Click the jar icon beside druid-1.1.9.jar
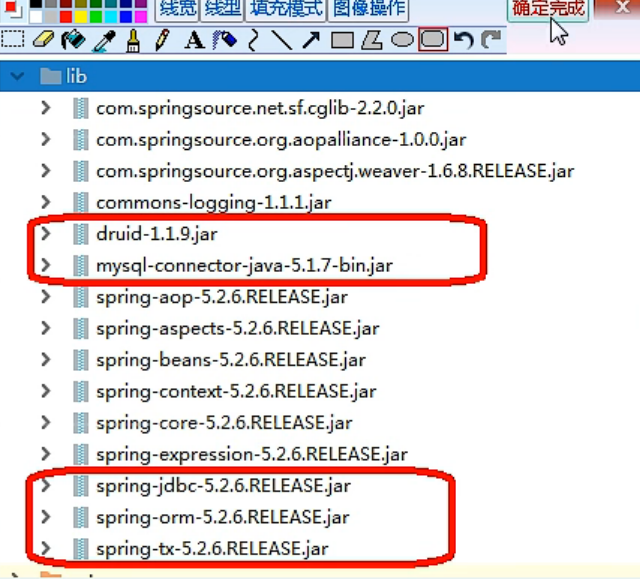 coord(80,234)
